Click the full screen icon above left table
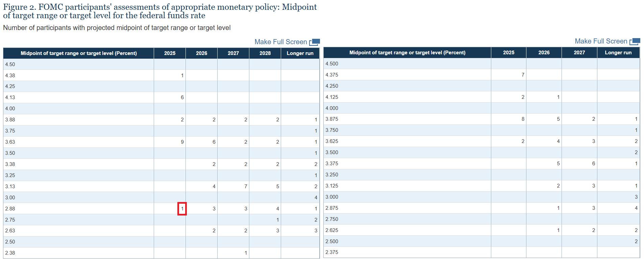Screen dimensions: 644x259 (315, 42)
